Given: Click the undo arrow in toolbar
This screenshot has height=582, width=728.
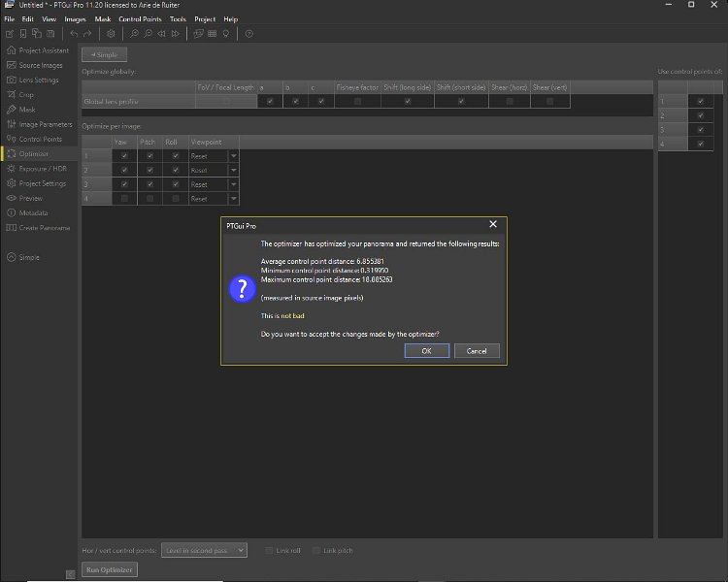Looking at the screenshot, I should click(74, 34).
